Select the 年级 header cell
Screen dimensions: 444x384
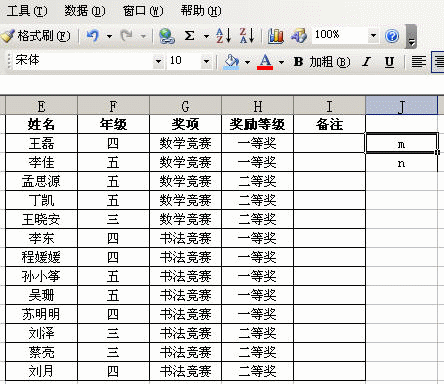coord(113,124)
